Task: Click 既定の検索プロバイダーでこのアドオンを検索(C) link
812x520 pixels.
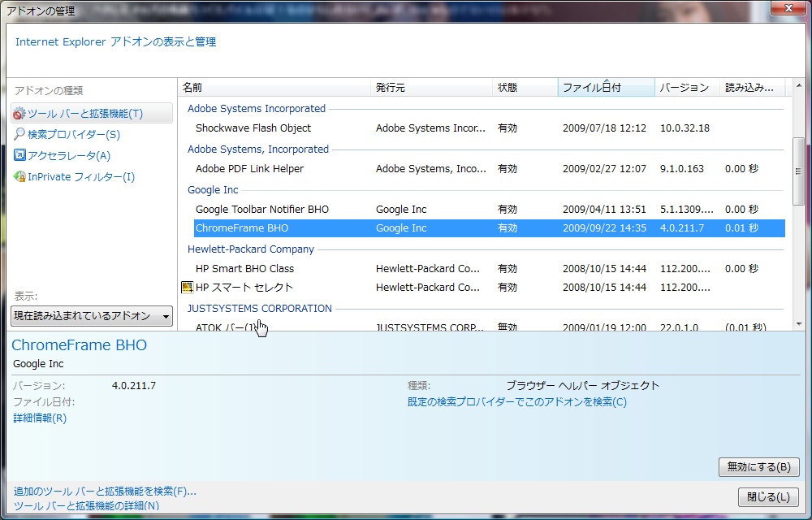Action: (516, 402)
